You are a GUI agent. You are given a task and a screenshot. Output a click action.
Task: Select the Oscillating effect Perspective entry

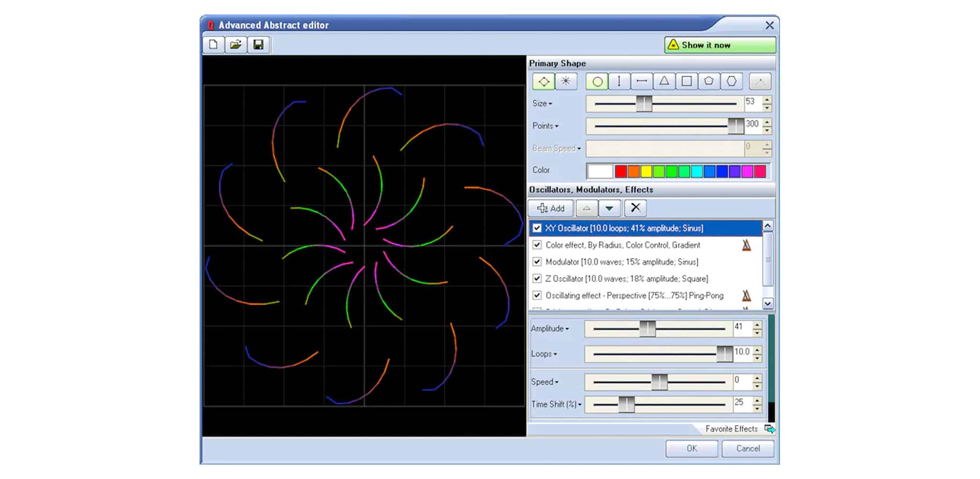[634, 296]
